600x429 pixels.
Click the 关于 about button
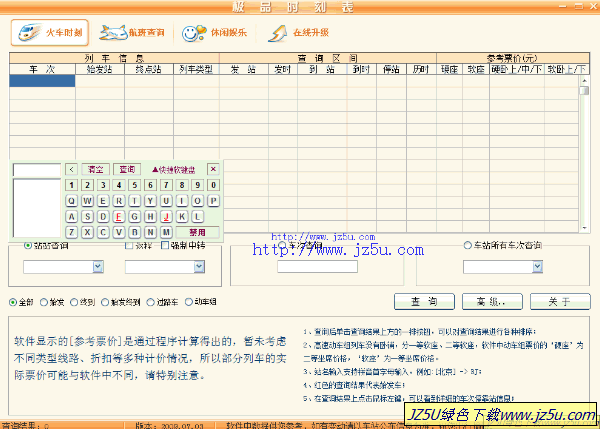pyautogui.click(x=560, y=302)
